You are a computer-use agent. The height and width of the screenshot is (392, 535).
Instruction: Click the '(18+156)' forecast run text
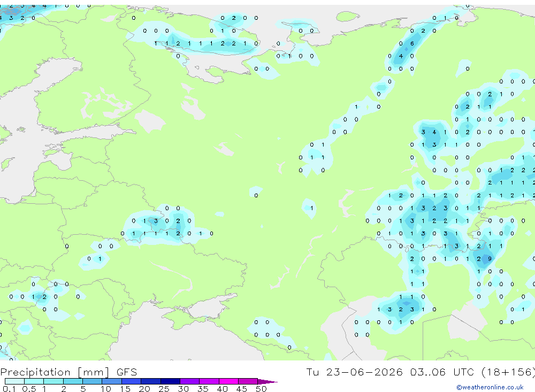(508, 372)
